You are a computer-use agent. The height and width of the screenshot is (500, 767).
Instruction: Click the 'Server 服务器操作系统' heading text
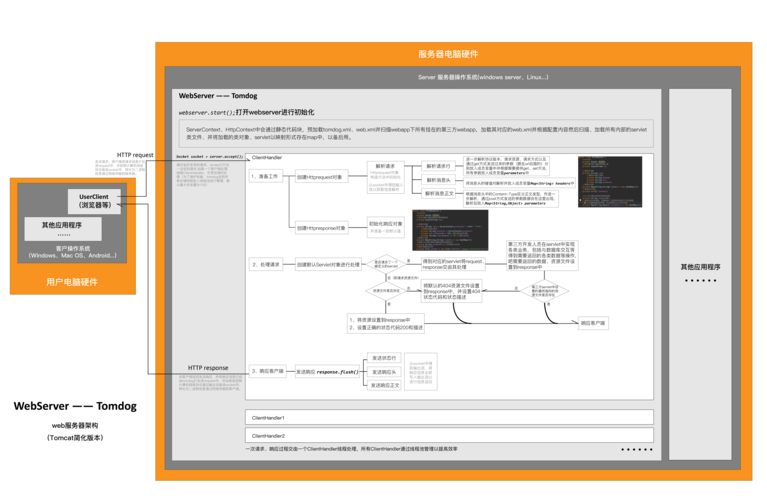[483, 77]
